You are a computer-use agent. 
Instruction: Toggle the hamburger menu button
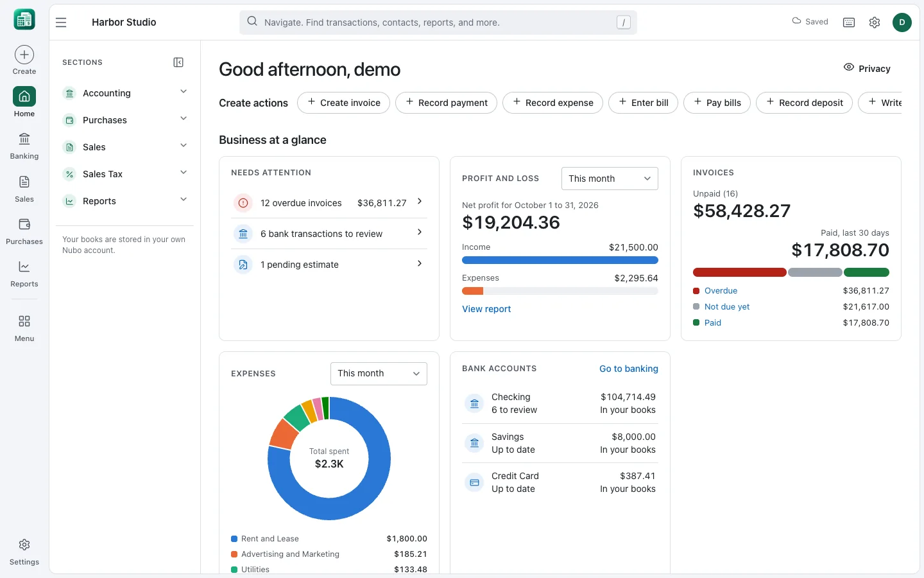coord(61,22)
